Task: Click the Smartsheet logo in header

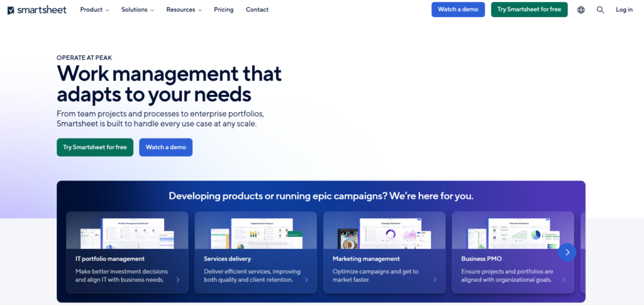Action: 36,9
